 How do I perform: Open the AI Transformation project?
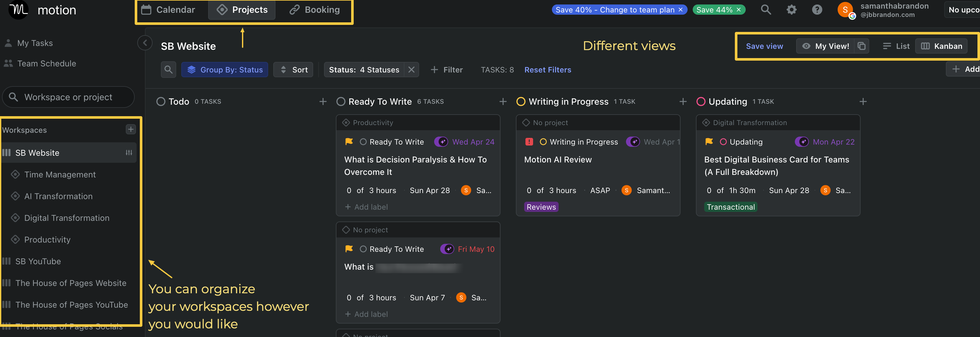point(58,196)
